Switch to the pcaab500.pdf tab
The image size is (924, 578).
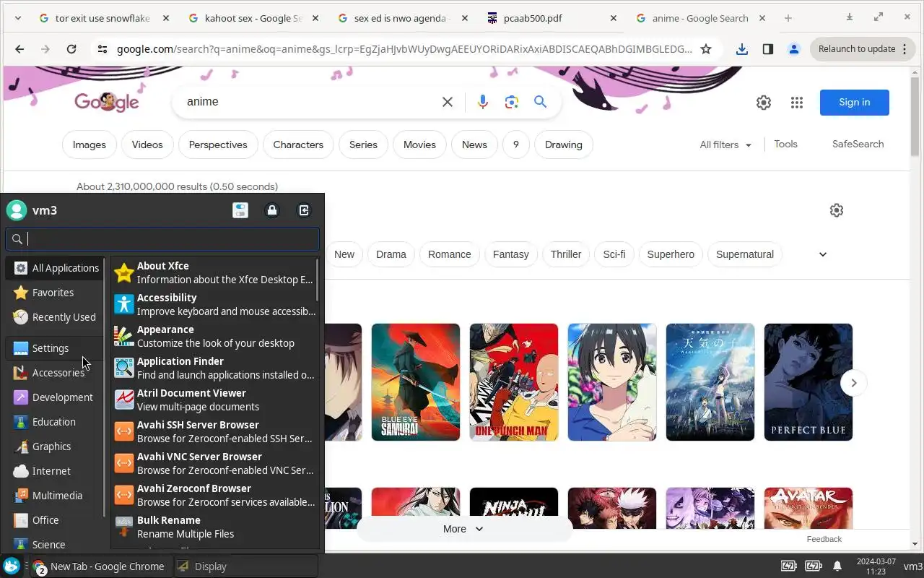click(552, 18)
